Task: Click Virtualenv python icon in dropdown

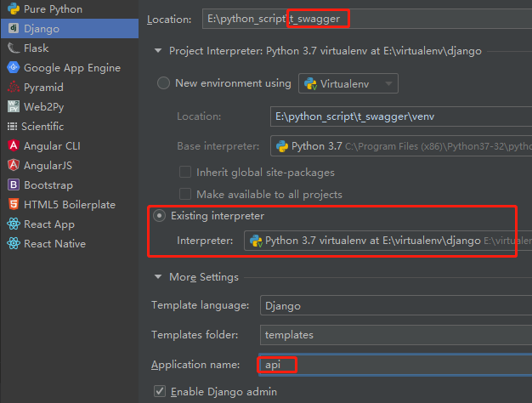Action: coord(310,83)
